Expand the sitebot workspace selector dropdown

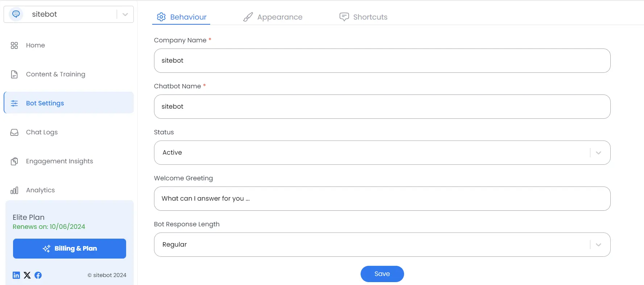point(125,14)
